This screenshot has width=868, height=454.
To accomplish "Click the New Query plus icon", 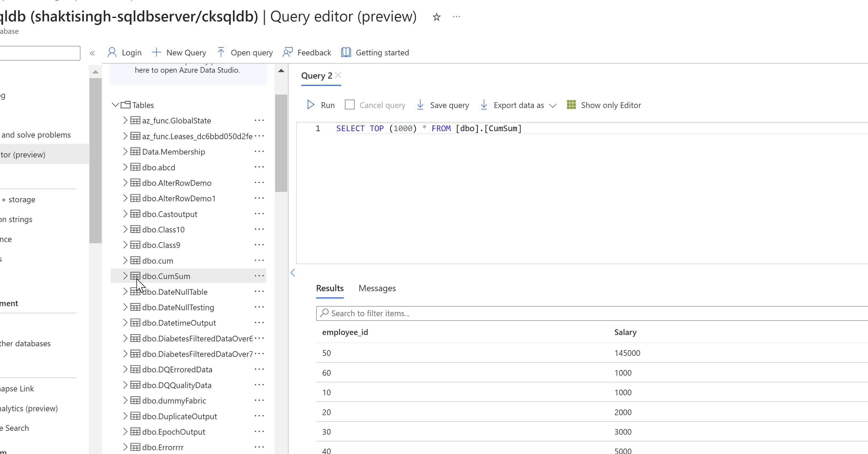I will pyautogui.click(x=156, y=52).
